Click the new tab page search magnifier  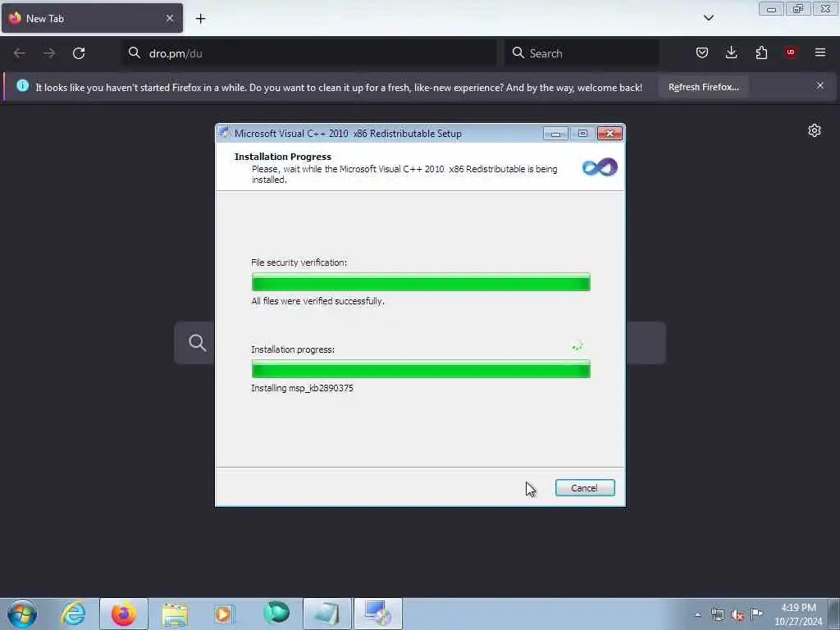pyautogui.click(x=197, y=343)
